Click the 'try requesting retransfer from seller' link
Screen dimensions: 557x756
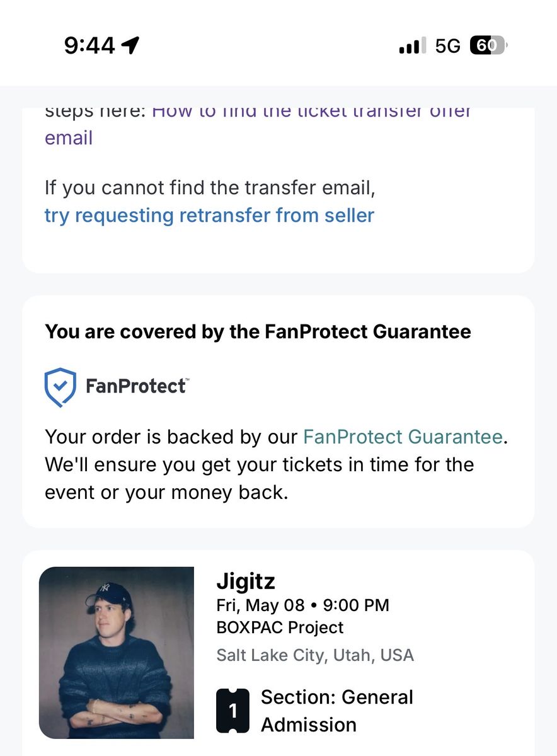click(209, 215)
